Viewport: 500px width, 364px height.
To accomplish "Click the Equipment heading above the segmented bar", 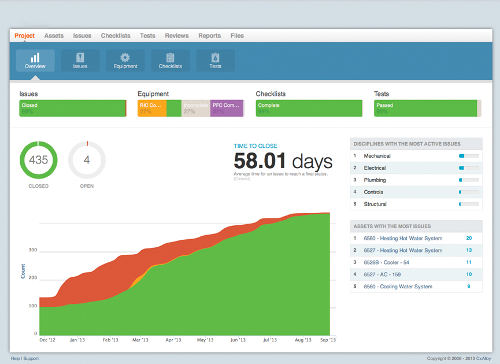I will 153,94.
